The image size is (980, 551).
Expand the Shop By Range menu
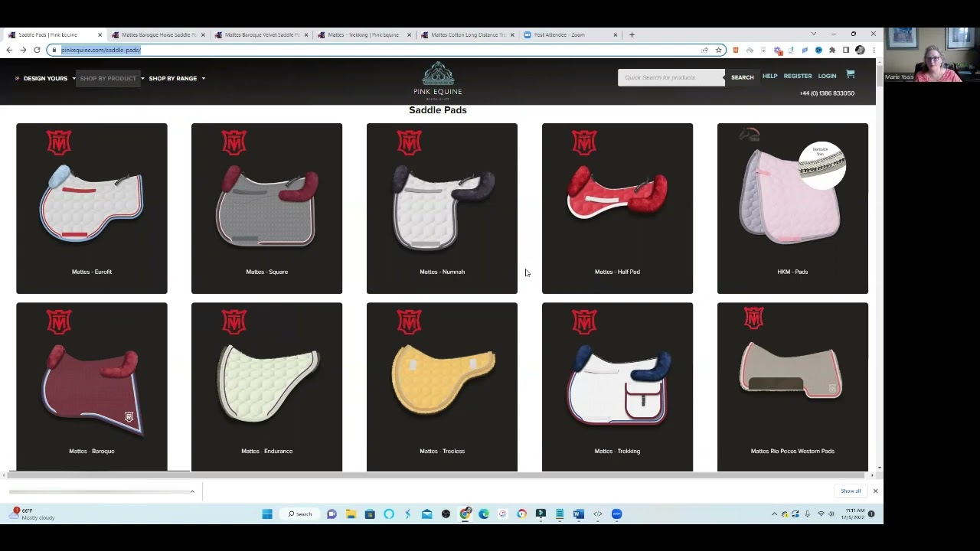point(177,78)
